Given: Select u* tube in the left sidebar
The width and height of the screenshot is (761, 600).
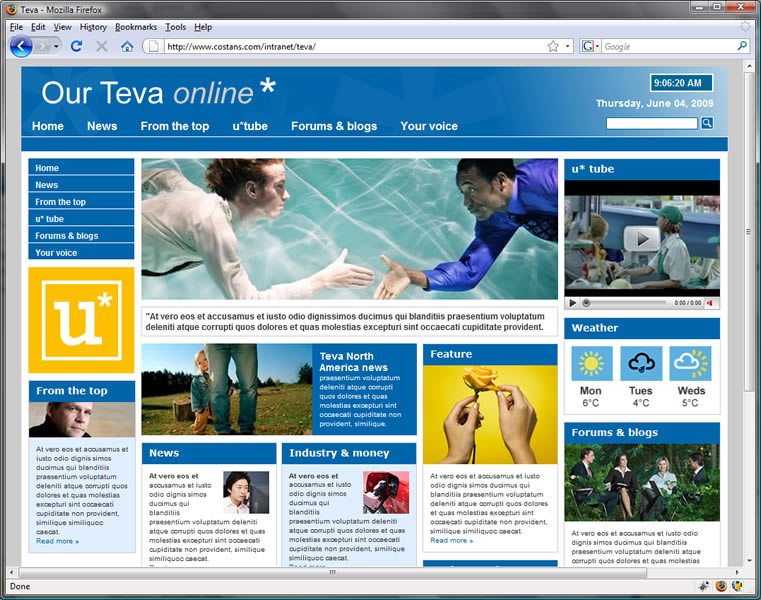Looking at the screenshot, I should coord(81,218).
